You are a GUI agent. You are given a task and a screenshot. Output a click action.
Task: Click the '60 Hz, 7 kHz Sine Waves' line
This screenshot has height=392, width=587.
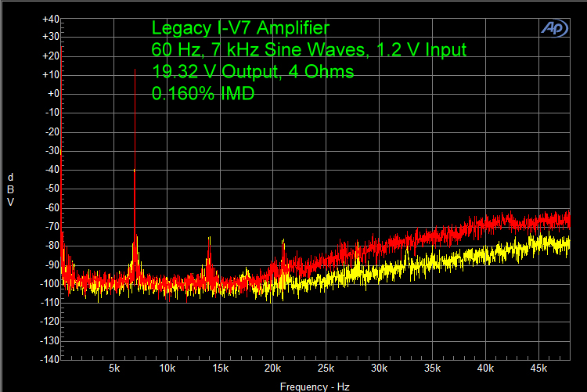tap(309, 50)
